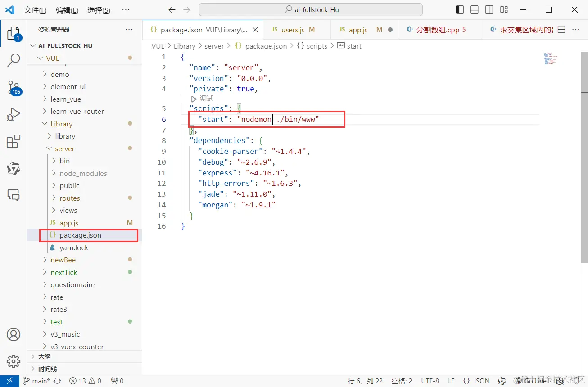Go forward with the right arrow

pos(187,10)
